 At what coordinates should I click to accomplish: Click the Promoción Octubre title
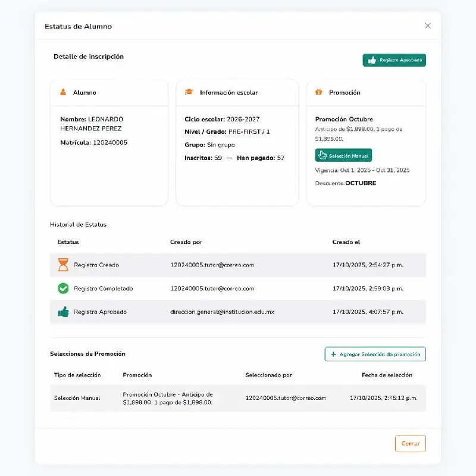click(344, 120)
